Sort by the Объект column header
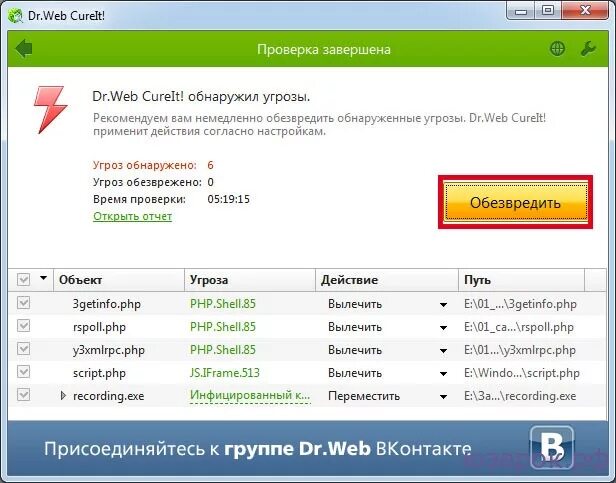616x483 pixels. 119,280
